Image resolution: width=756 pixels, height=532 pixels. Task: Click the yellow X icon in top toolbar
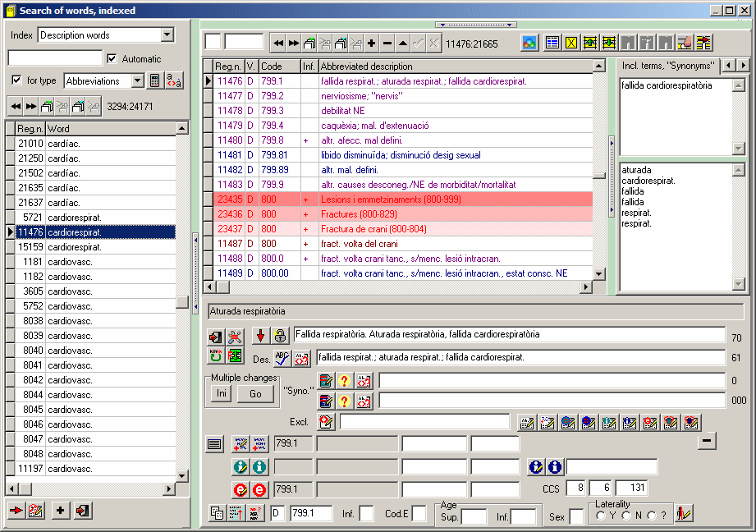point(571,43)
